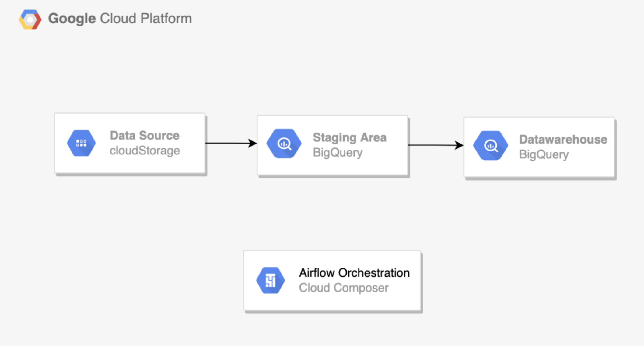
Task: Click the 'Airflow Orchestration' label
Action: (354, 273)
